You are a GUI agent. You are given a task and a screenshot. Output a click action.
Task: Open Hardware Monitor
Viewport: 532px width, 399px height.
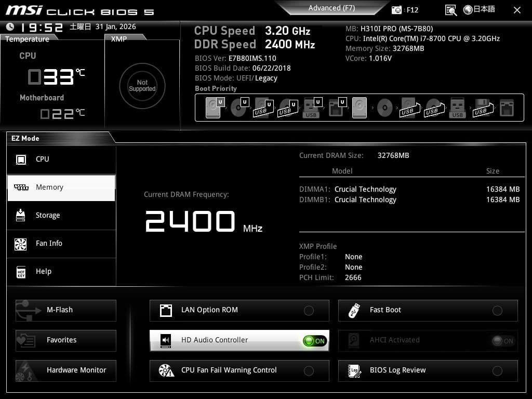pyautogui.click(x=66, y=370)
